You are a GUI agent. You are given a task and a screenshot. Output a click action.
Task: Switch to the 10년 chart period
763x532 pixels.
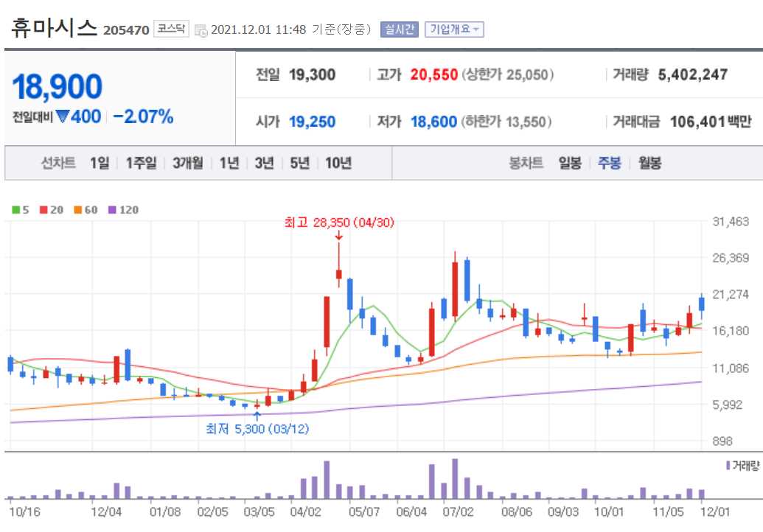tap(338, 164)
